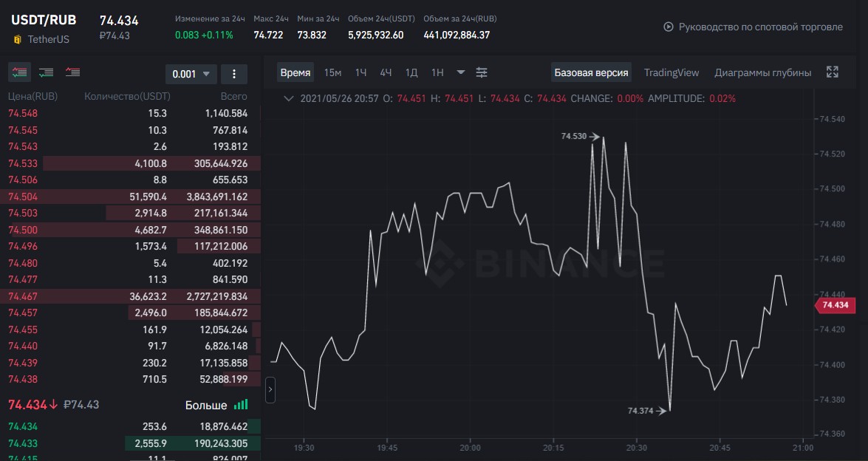The image size is (868, 461).
Task: Click the TetherUS coin icon
Action: 17,40
